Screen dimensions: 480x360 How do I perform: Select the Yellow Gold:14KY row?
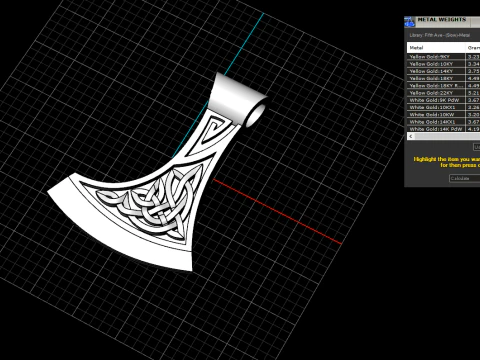click(x=443, y=71)
